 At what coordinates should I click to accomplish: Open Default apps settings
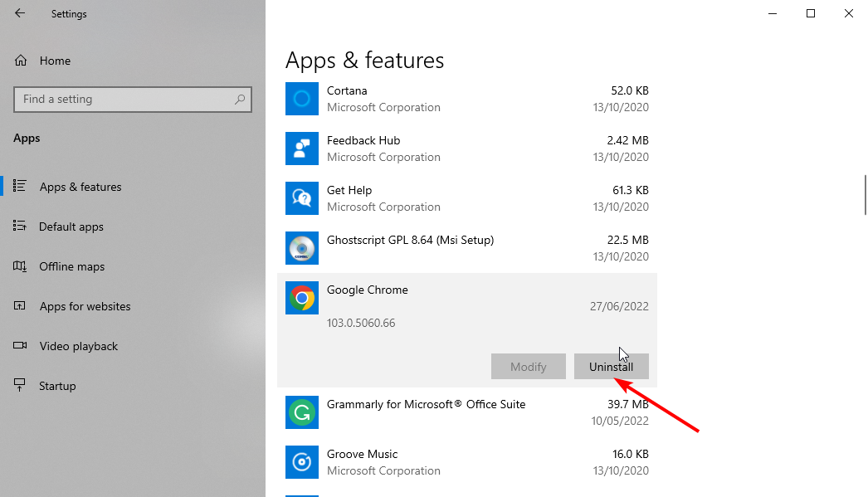point(71,227)
